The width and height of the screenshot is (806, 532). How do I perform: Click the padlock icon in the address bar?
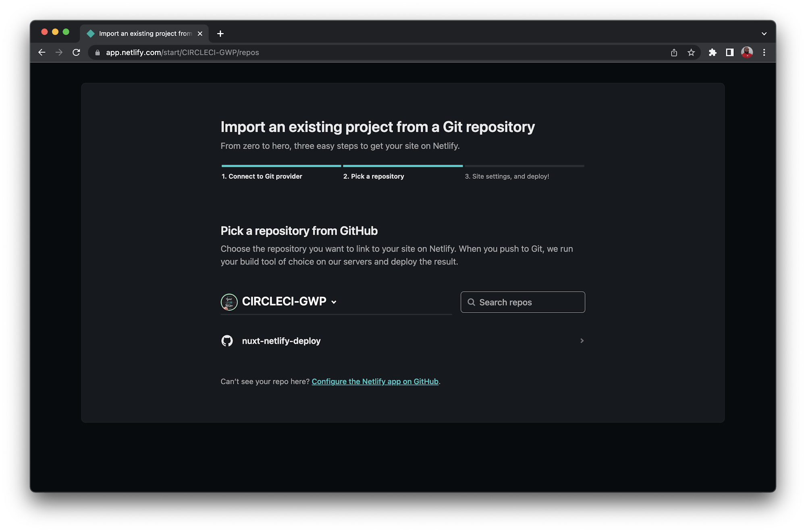(x=97, y=52)
